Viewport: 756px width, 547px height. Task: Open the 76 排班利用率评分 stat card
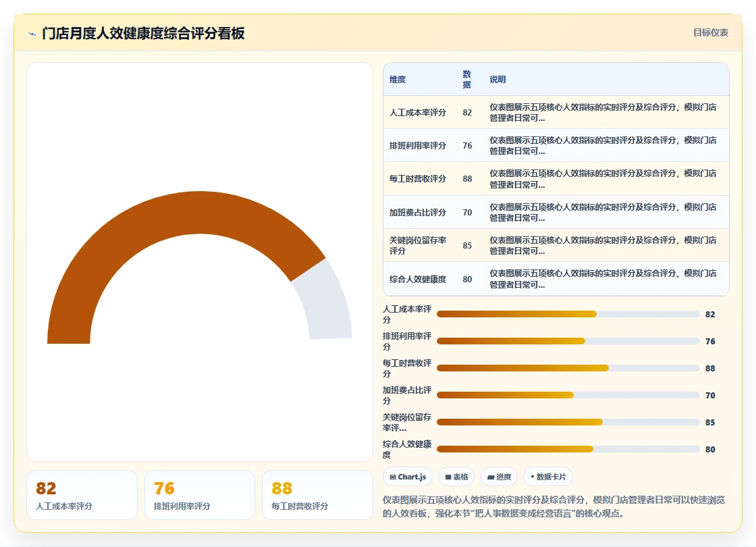pos(200,496)
